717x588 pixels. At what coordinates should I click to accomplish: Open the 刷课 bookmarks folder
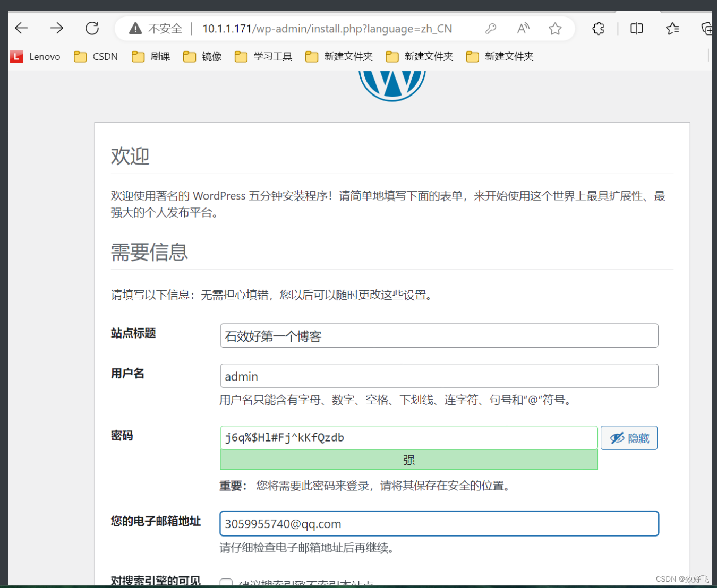[151, 56]
